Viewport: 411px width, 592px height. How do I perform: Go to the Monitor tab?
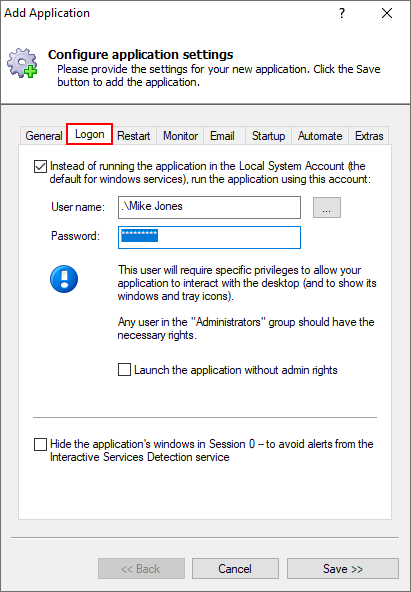coord(180,136)
